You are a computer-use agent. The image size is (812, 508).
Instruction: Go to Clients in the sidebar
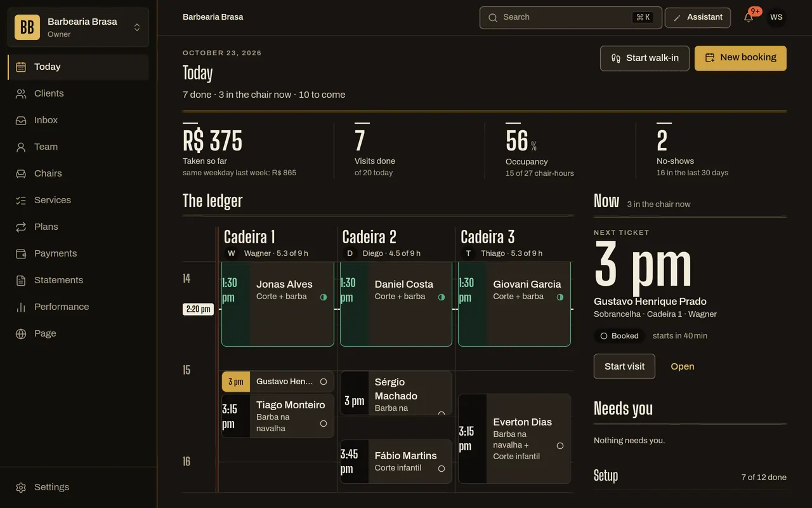(x=78, y=93)
